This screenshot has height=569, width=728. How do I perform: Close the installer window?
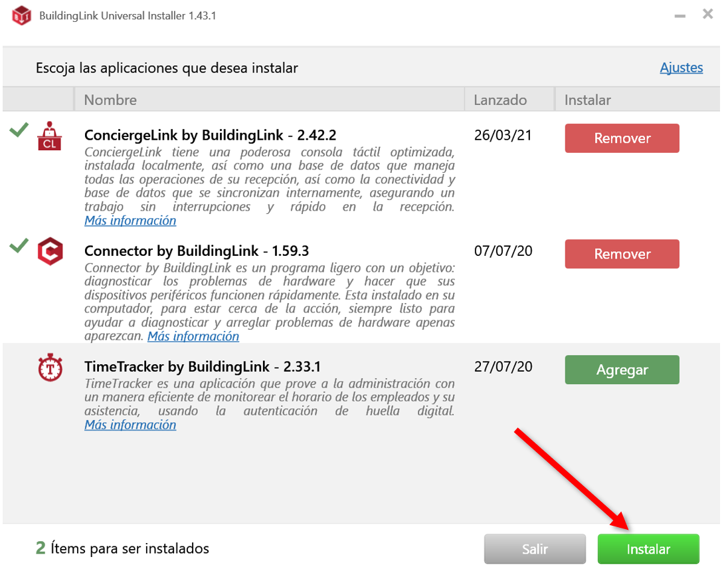point(707,14)
